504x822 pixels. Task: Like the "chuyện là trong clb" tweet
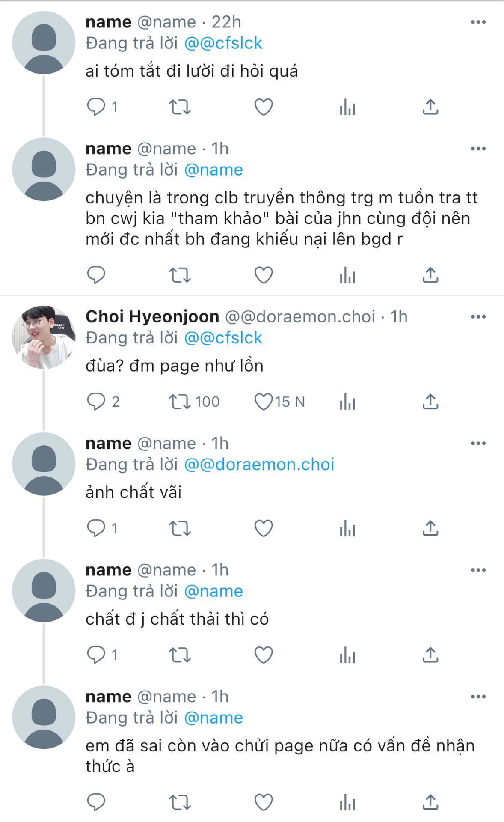point(264,275)
